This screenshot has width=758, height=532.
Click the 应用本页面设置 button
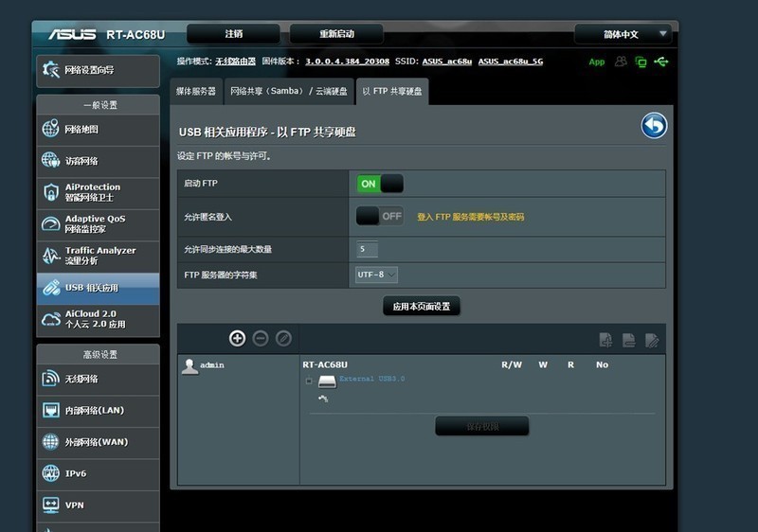point(421,306)
